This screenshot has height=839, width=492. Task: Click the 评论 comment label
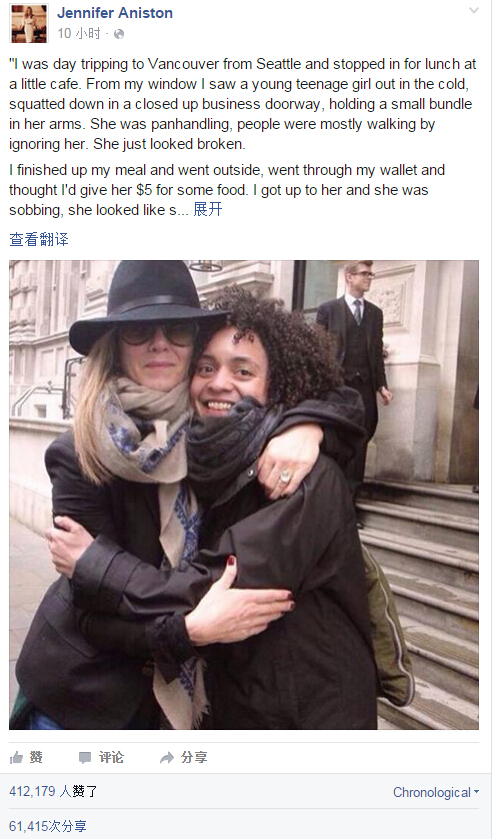[111, 757]
